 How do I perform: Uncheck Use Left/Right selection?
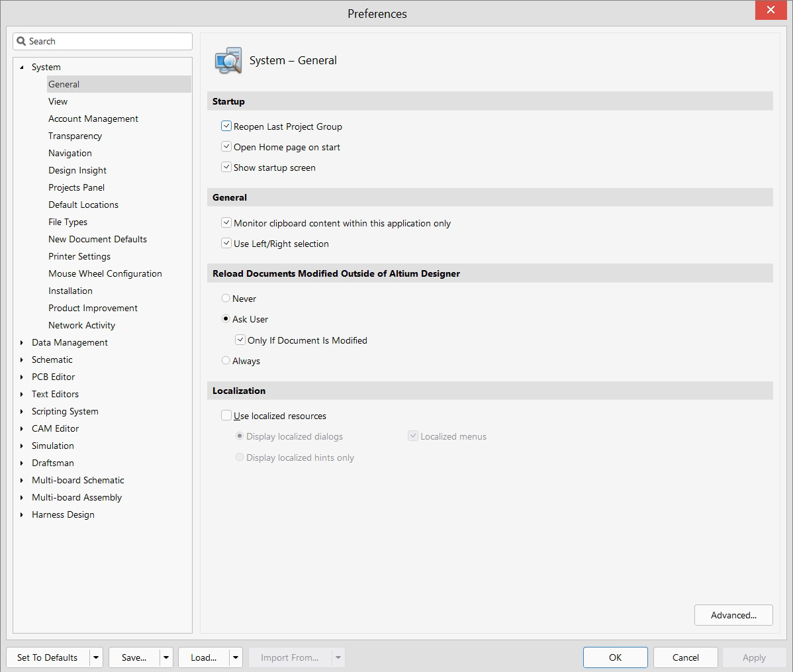[226, 244]
